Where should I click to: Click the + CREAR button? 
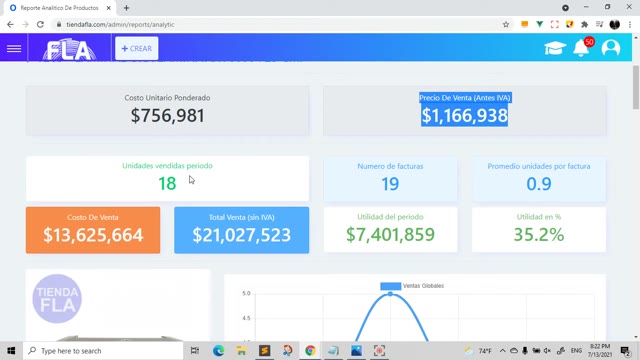(137, 49)
